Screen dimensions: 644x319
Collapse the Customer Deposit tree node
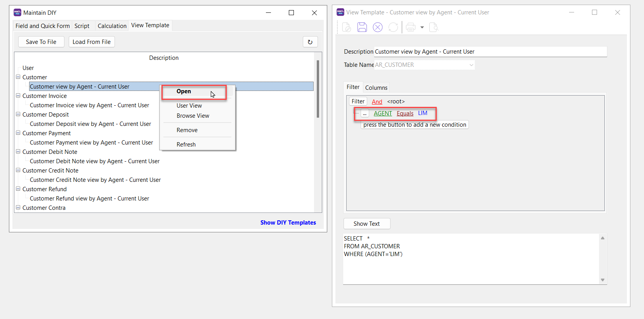pos(18,114)
